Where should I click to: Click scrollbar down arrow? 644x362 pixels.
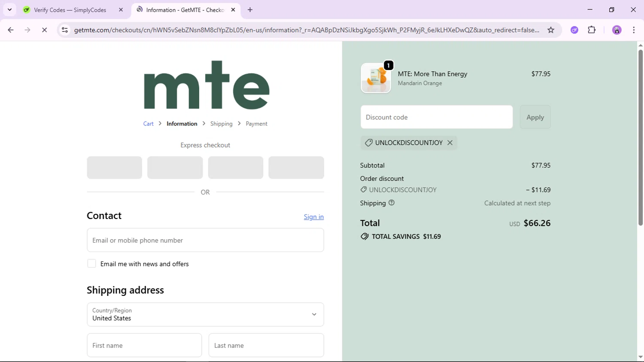point(640,357)
